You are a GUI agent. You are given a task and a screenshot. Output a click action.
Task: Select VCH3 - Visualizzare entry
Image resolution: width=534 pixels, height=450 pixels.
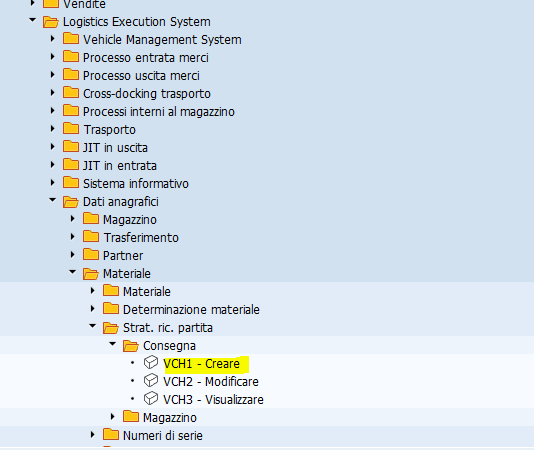point(213,400)
